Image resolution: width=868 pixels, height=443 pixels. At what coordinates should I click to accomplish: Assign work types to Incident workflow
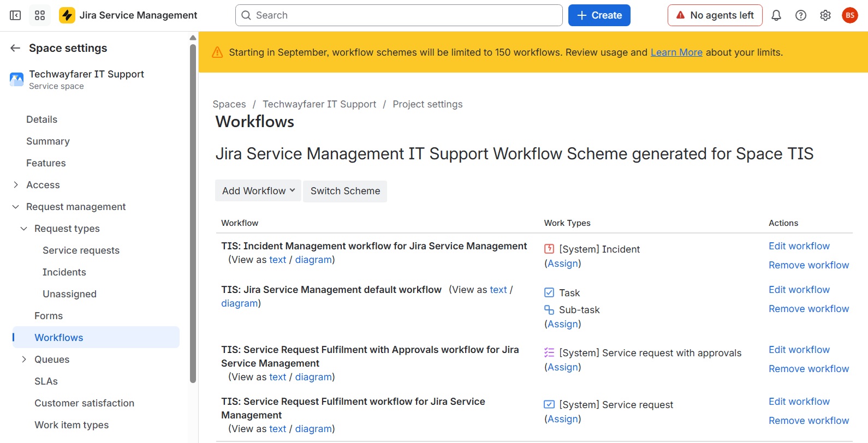(562, 264)
